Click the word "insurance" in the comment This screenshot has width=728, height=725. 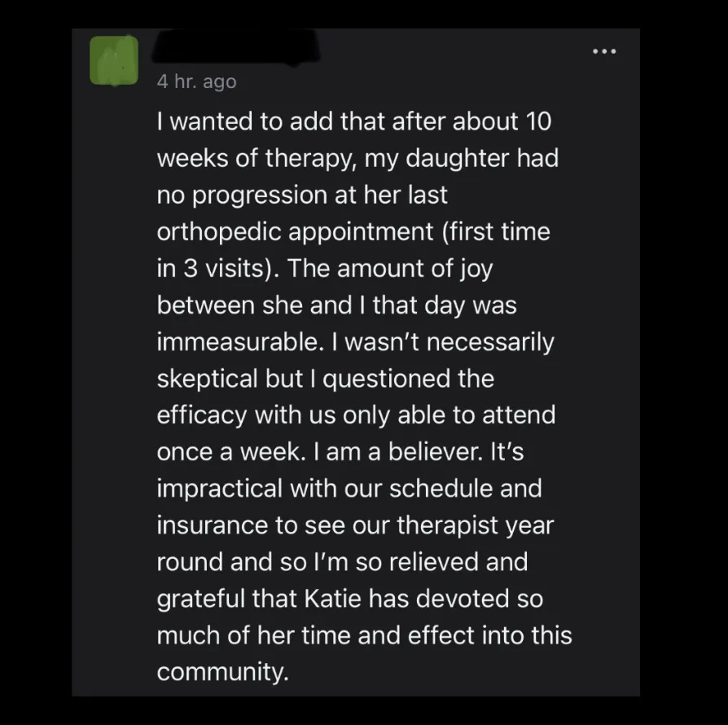coord(213,525)
